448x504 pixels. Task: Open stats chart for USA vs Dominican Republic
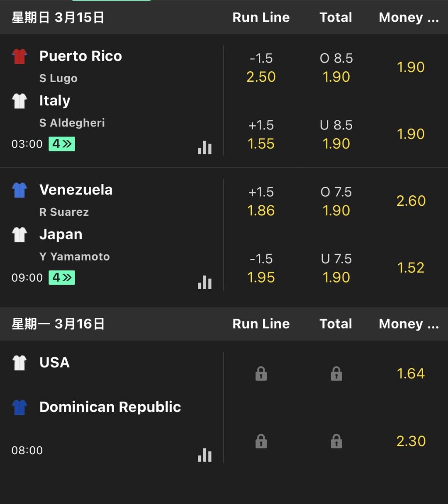[205, 454]
